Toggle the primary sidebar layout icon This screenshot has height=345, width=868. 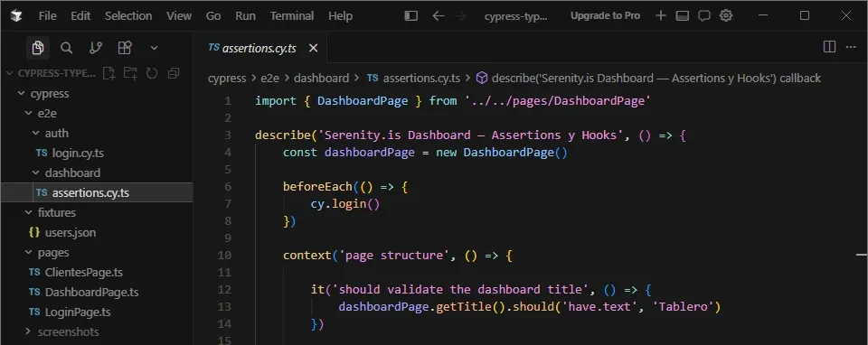[x=410, y=16]
